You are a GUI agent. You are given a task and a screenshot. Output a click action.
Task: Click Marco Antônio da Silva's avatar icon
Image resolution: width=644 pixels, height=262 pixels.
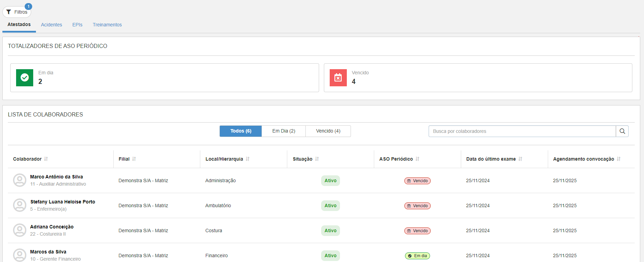pos(20,180)
